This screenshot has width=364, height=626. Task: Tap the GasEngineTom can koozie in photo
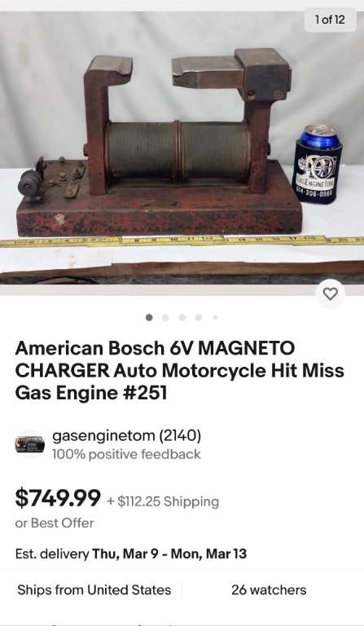click(318, 165)
